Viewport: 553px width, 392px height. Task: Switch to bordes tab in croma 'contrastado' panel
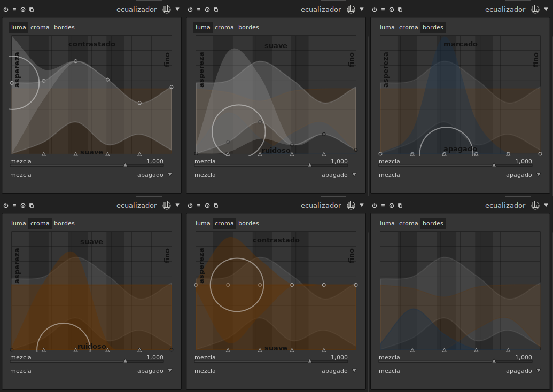coord(248,223)
